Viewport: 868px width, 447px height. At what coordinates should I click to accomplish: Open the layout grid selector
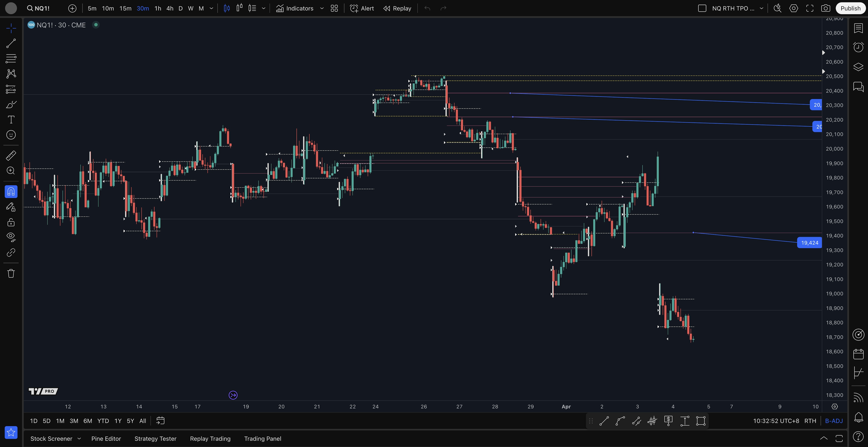[x=334, y=8]
